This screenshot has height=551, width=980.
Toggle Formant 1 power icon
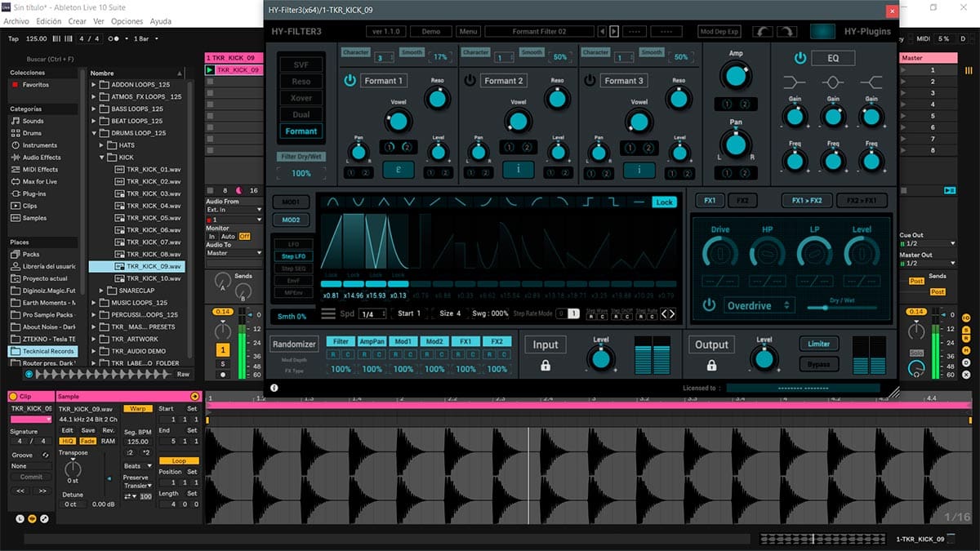pyautogui.click(x=350, y=81)
